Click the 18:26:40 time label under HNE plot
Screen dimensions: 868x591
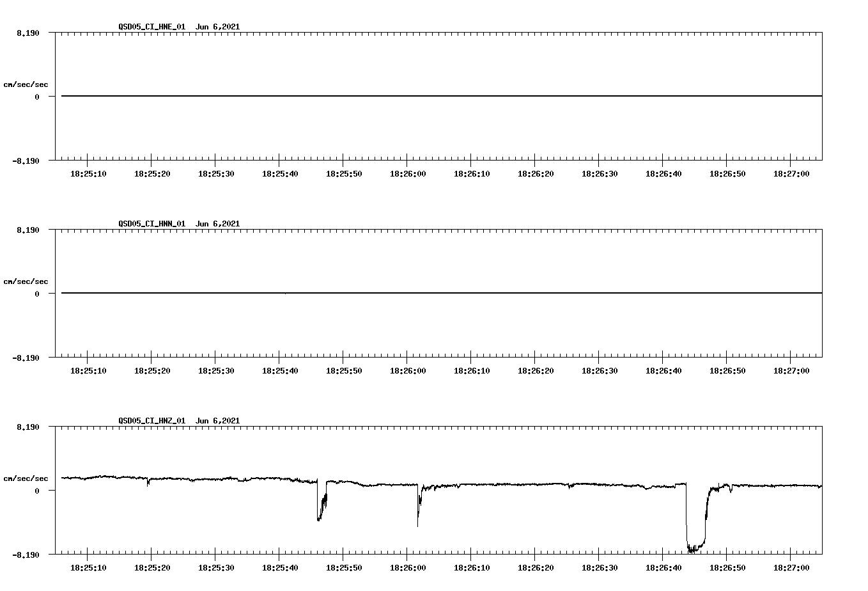(x=663, y=173)
